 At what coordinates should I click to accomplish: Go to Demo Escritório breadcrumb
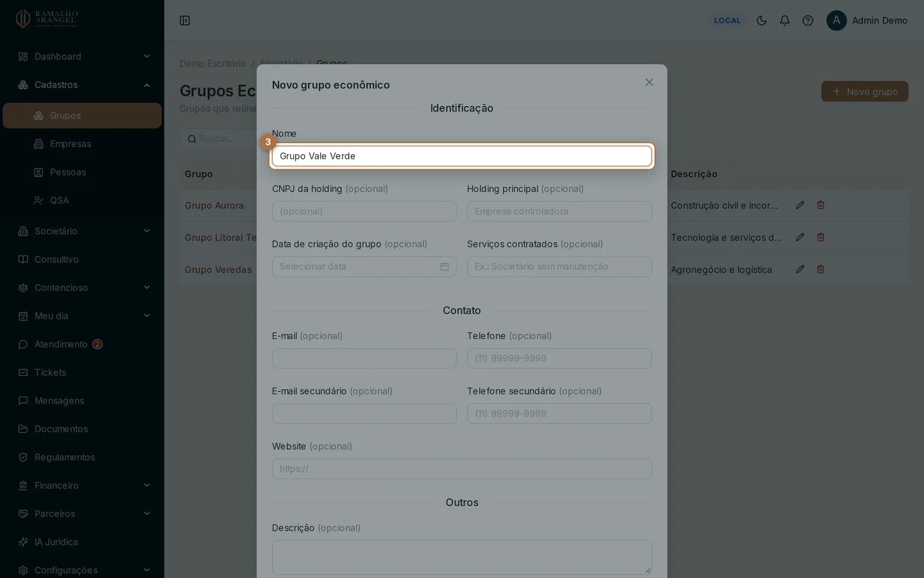pyautogui.click(x=212, y=64)
